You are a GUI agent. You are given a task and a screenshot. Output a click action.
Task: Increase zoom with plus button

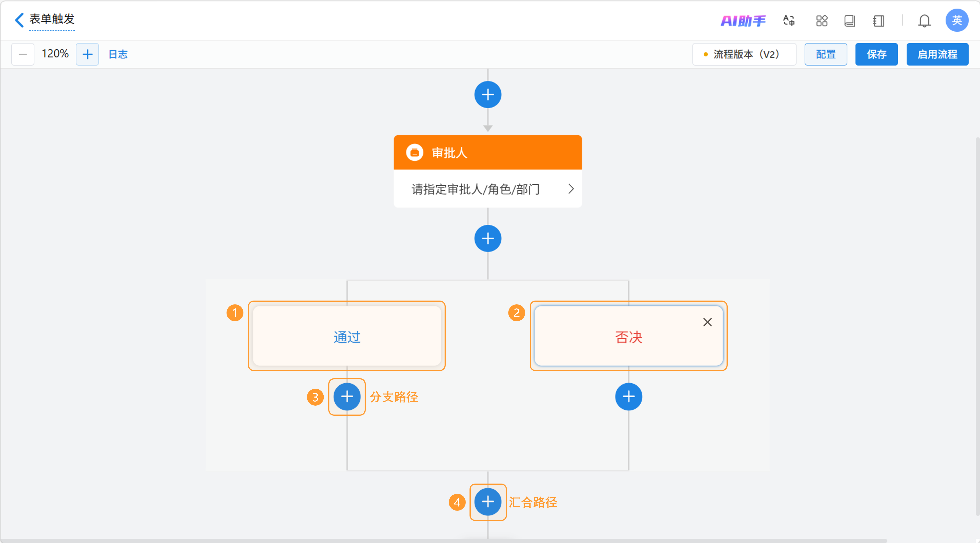pyautogui.click(x=88, y=54)
